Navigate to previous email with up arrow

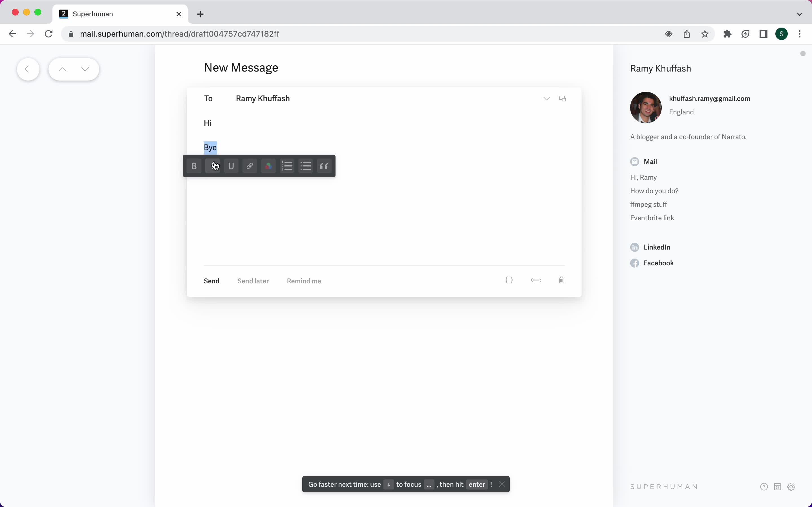[63, 68]
